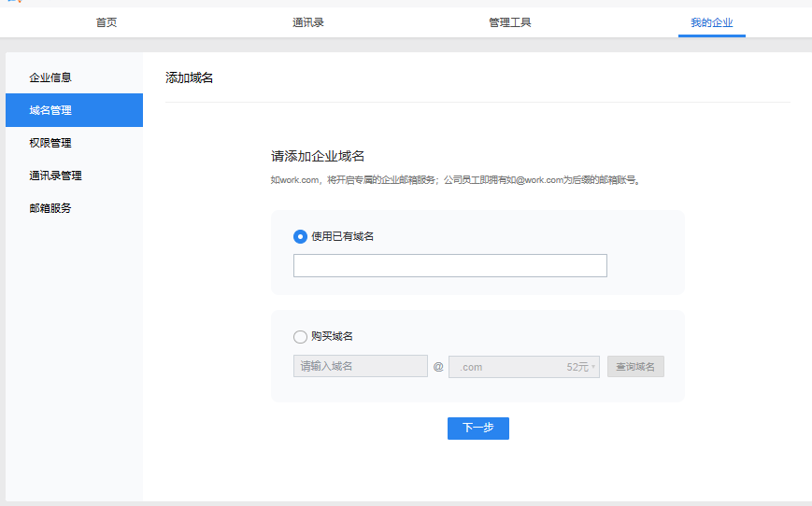
Task: Click the 下一步 button
Action: point(477,429)
